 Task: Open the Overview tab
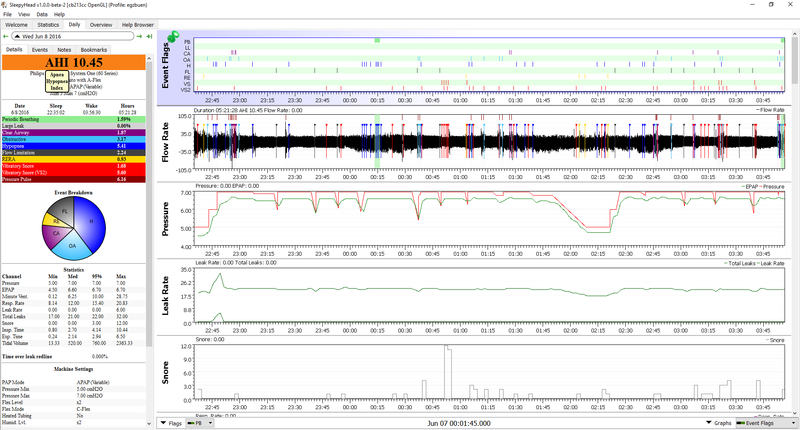pos(101,24)
